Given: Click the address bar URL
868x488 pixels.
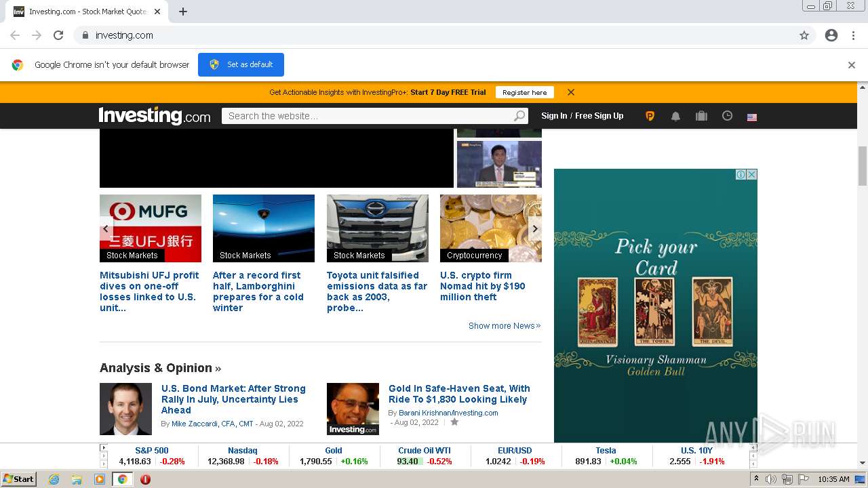Looking at the screenshot, I should pos(124,35).
